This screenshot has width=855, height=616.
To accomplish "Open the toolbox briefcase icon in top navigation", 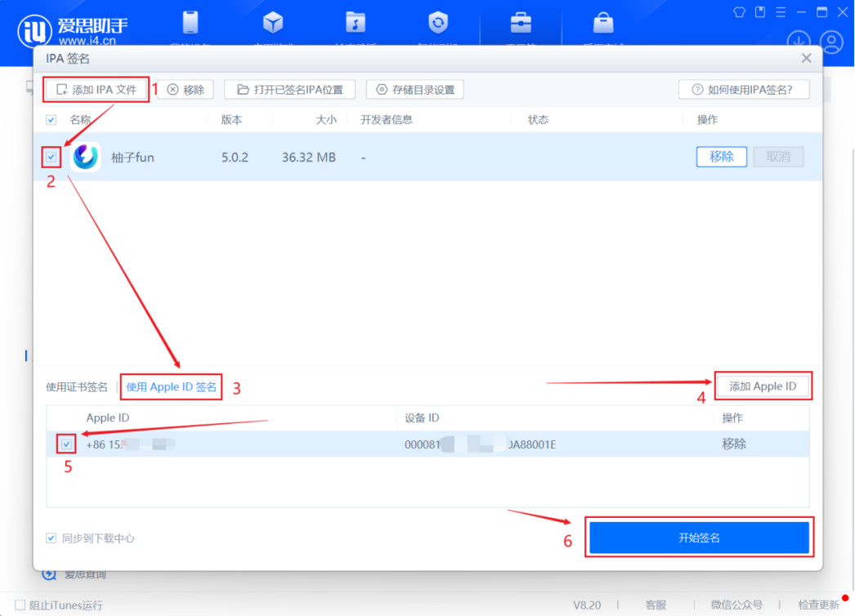I will (521, 23).
